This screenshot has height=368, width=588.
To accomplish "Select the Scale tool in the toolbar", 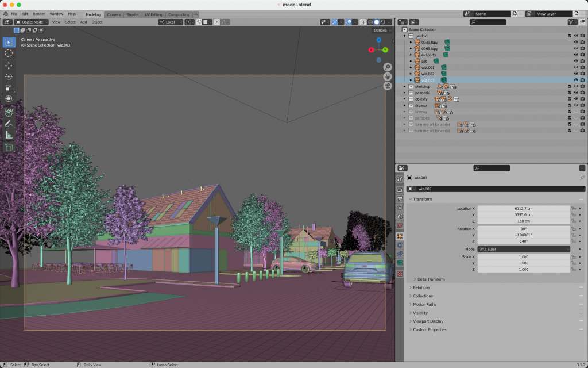I will pos(9,88).
